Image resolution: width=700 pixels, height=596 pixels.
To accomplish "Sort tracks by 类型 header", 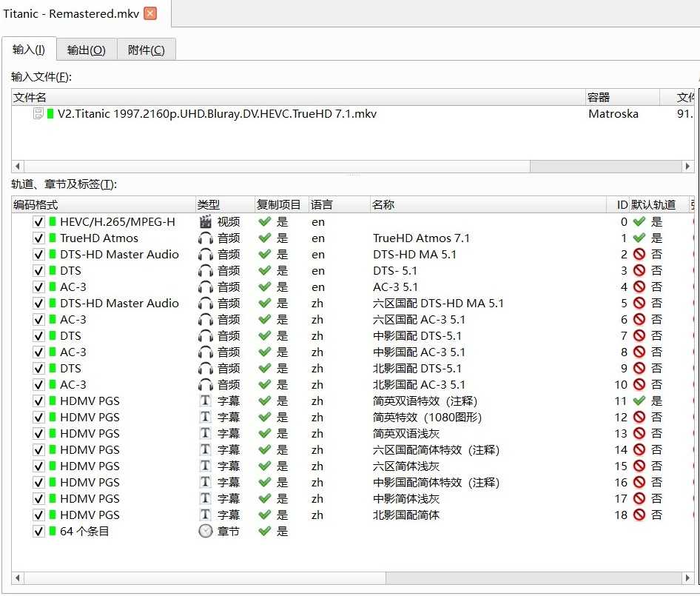I will [x=225, y=204].
